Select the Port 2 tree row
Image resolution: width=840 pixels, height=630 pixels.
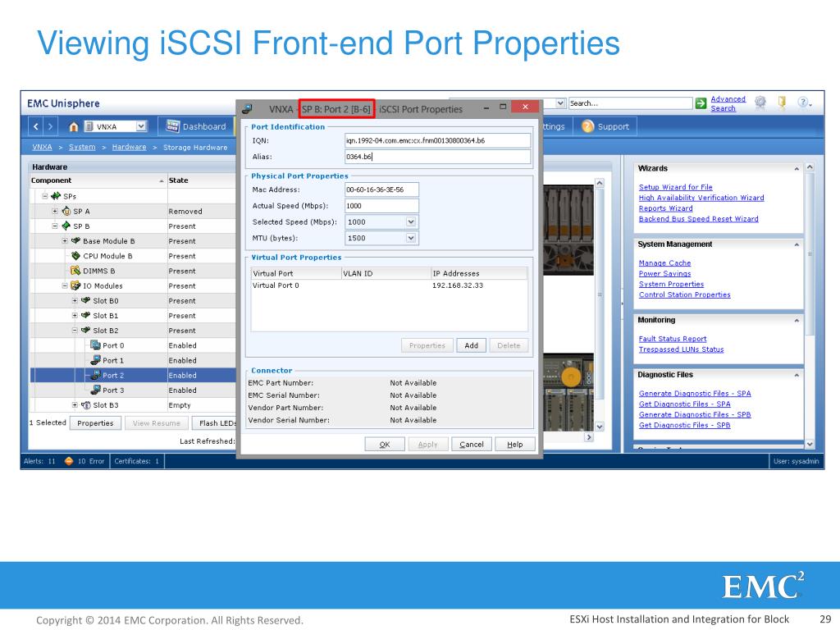tap(134, 375)
